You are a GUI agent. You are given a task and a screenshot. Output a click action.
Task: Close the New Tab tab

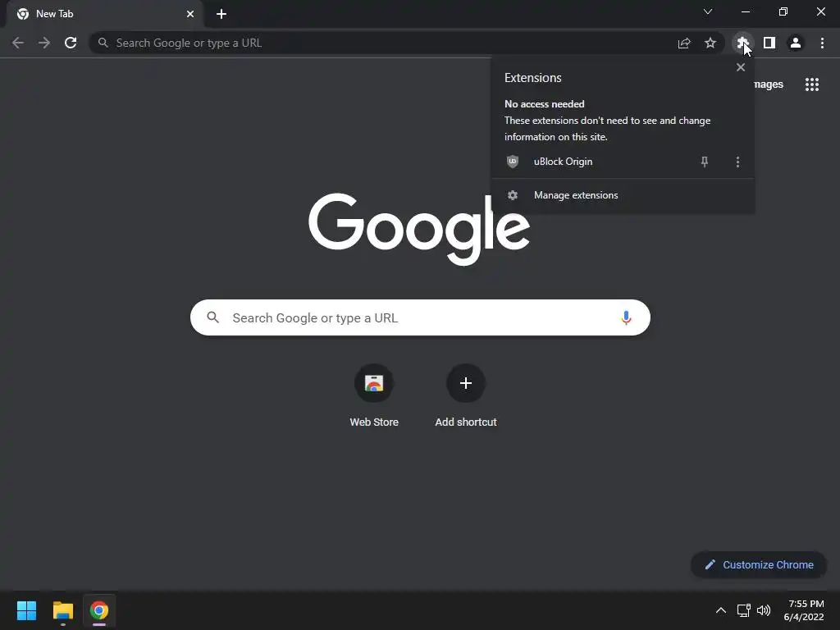(190, 14)
